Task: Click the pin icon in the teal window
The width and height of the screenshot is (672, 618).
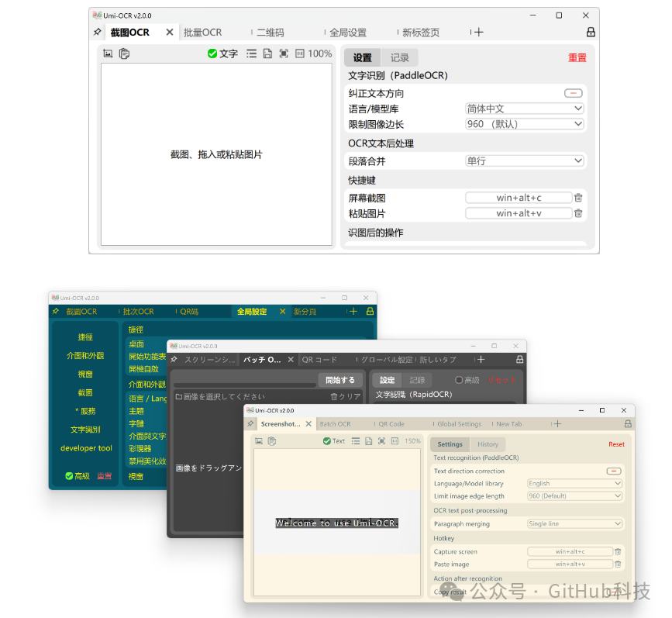Action: (x=56, y=312)
